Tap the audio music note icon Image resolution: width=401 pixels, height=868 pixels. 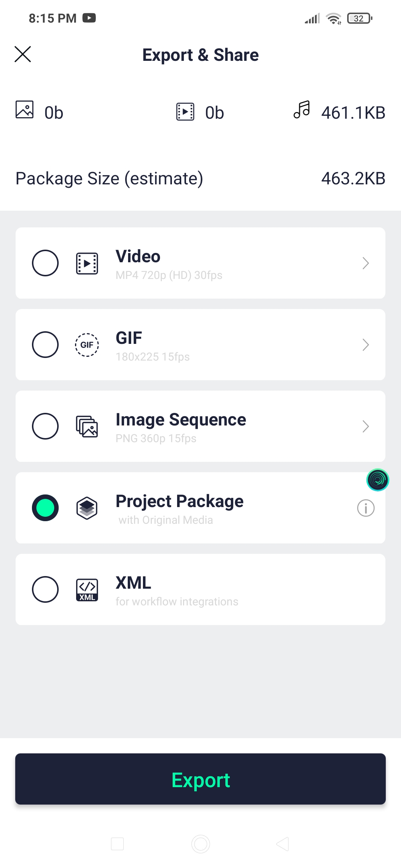(x=301, y=110)
